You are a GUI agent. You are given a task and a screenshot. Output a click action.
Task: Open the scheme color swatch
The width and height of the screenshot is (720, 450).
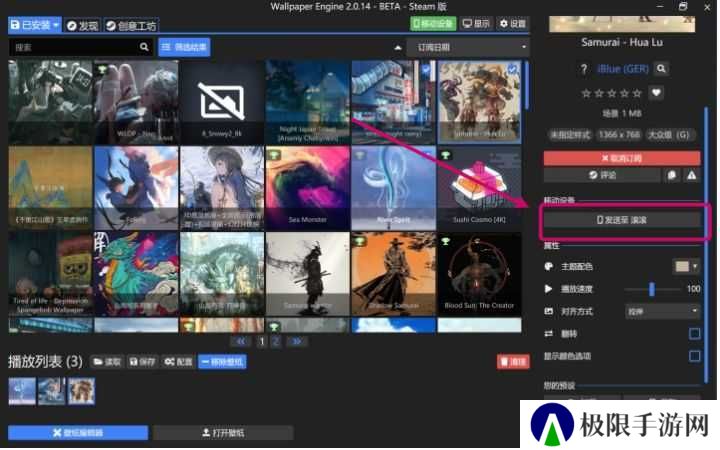(682, 266)
